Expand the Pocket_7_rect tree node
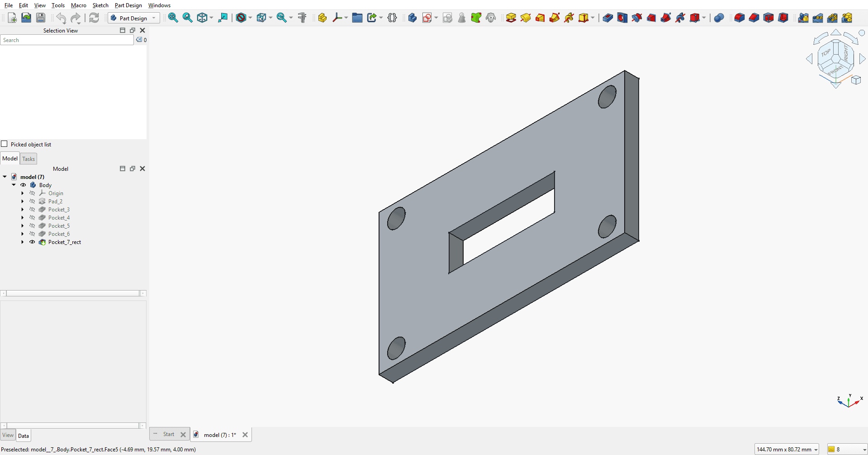 [x=23, y=242]
